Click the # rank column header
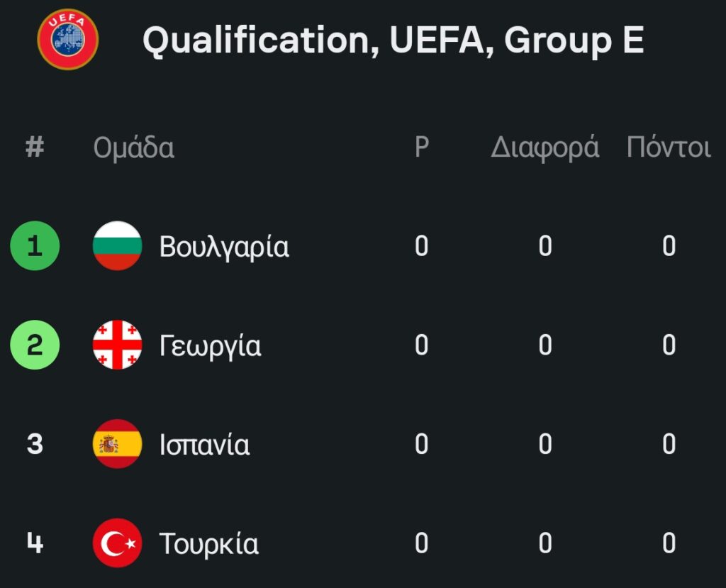Viewport: 726px width, 588px height. point(35,148)
